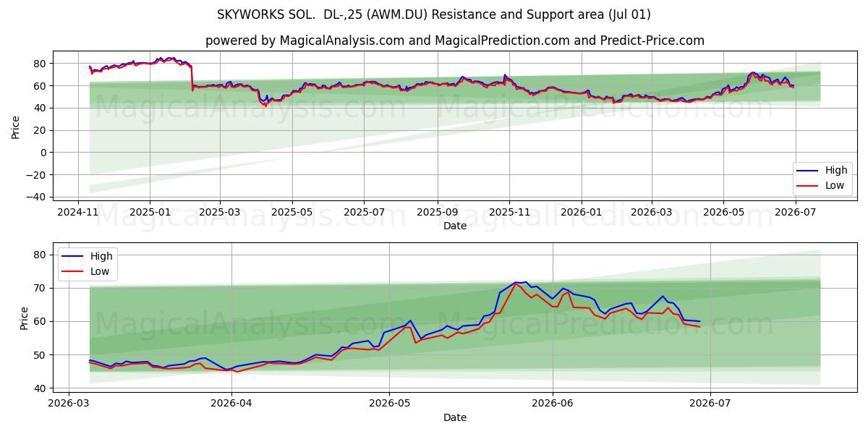
Task: Click the '−40' price tick on the top chart
Action: [x=36, y=197]
